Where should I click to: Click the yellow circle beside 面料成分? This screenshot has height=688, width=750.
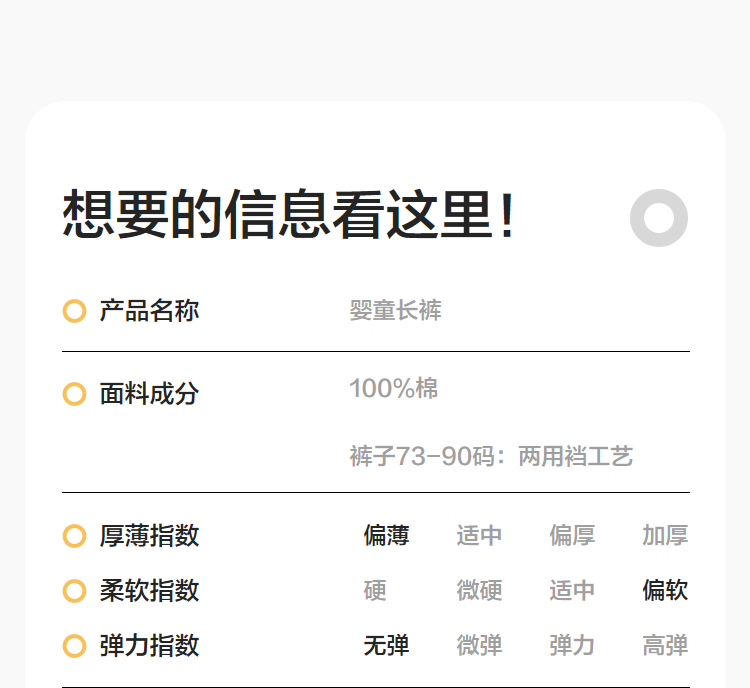tap(74, 394)
